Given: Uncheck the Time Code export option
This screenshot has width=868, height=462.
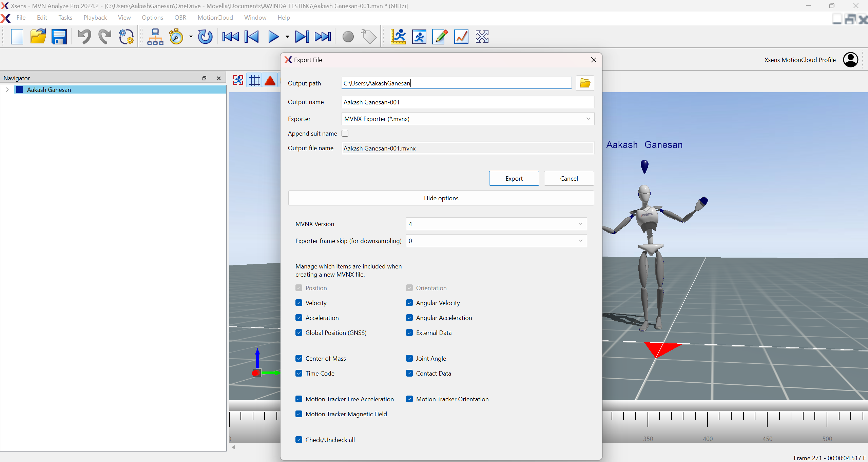Looking at the screenshot, I should 299,373.
